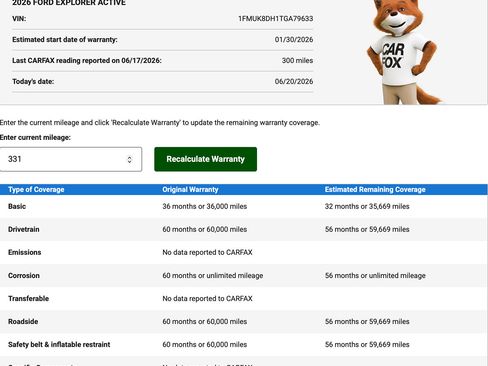Click the 'Emissions' coverage row label

[25, 252]
